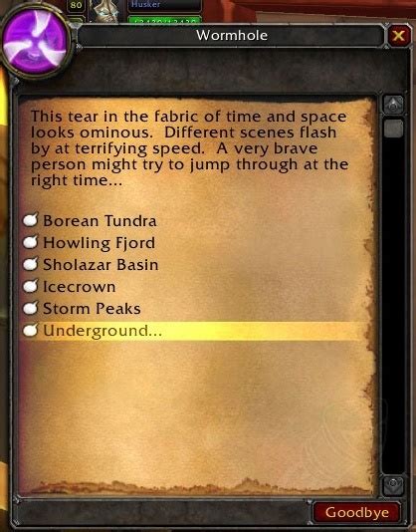The image size is (416, 532).
Task: Click the Husker unit frame name
Action: (146, 4)
